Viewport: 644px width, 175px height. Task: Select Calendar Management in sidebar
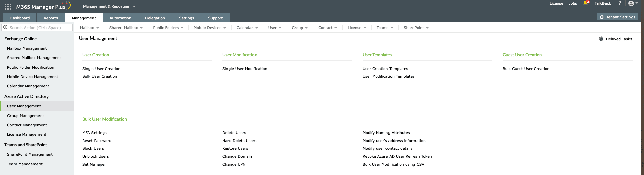pos(28,86)
